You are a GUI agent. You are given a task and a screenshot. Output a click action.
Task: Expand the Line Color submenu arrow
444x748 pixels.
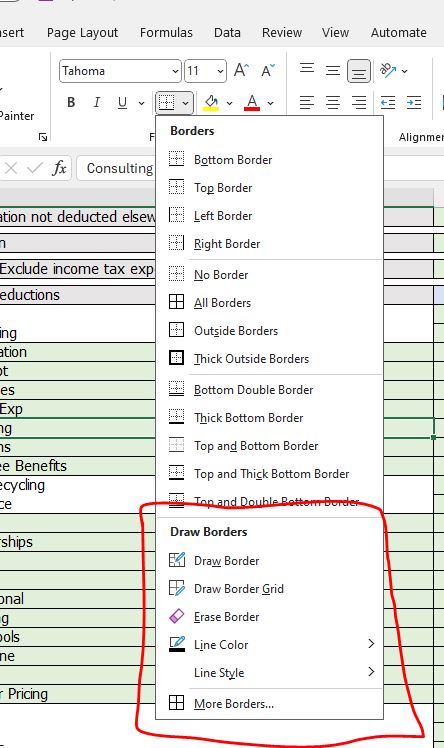point(371,644)
